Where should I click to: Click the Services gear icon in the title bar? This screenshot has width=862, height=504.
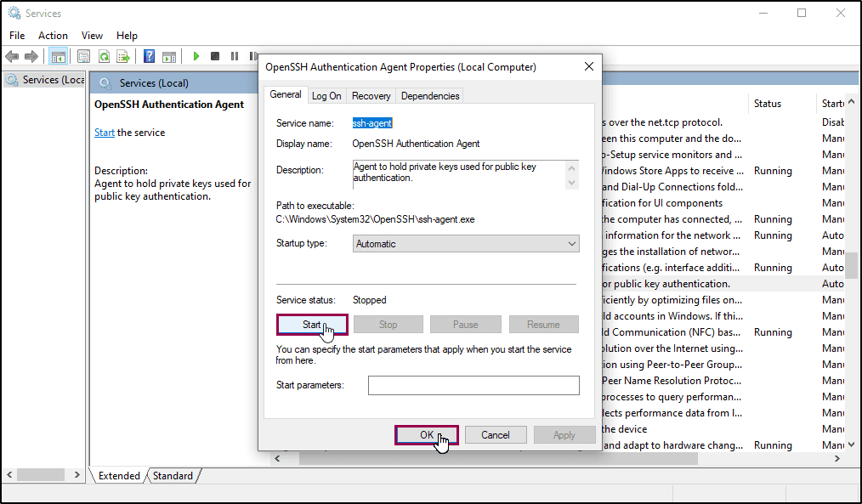click(14, 13)
